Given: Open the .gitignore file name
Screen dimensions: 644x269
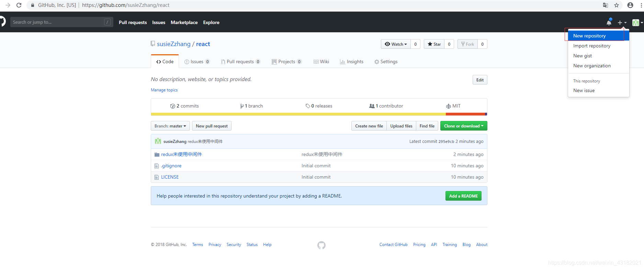Looking at the screenshot, I should click(x=171, y=166).
